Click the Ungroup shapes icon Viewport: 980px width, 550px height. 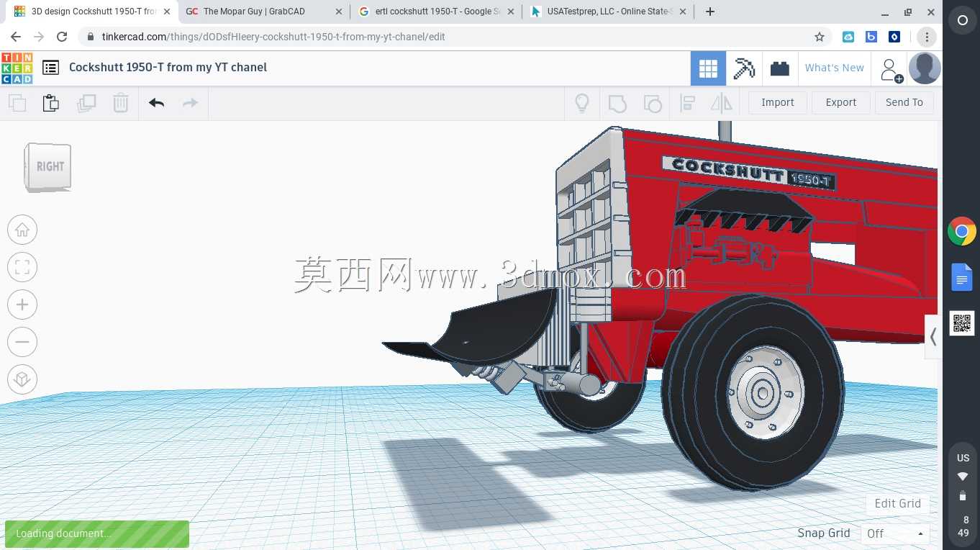point(652,103)
